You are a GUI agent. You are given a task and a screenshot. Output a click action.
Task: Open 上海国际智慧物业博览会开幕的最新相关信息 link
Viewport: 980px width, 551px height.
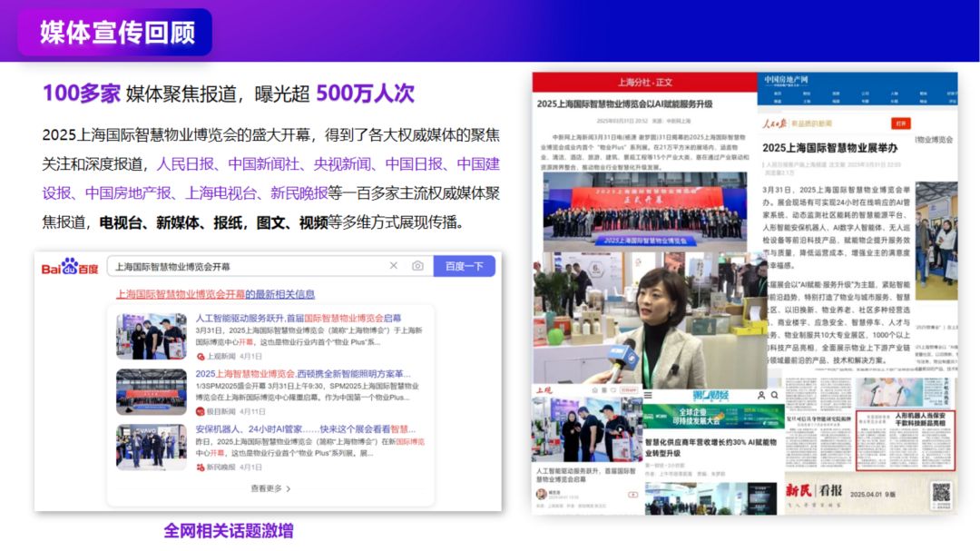(x=215, y=294)
